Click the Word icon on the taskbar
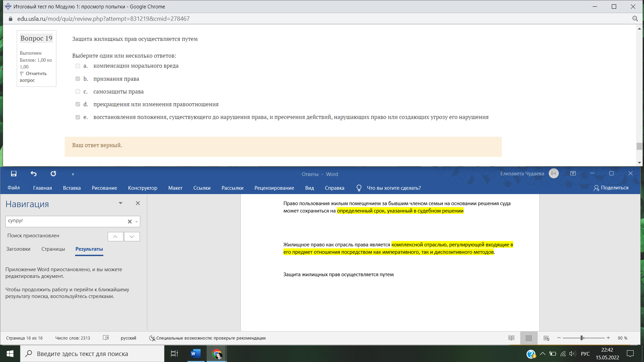The image size is (644, 362). (x=196, y=354)
